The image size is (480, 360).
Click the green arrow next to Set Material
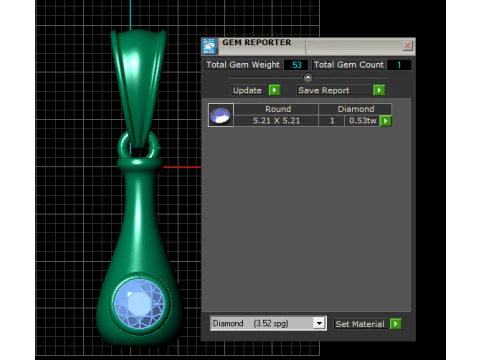(395, 324)
